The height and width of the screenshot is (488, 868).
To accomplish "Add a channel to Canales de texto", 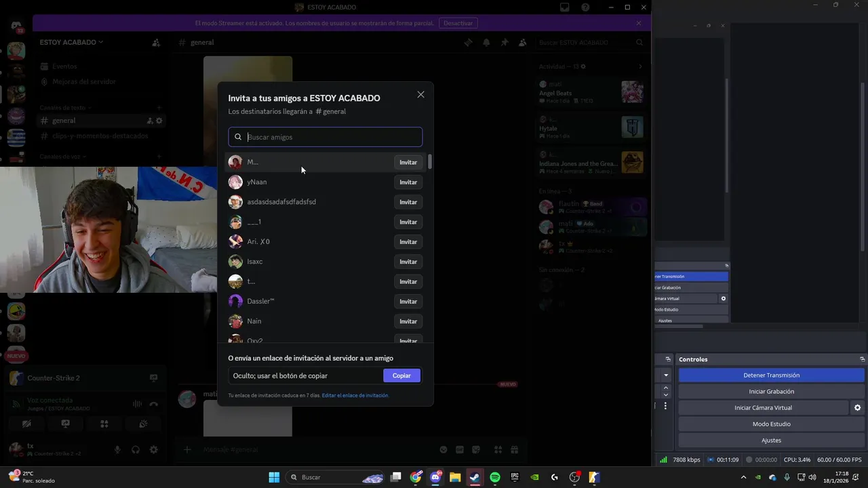I will 159,108.
